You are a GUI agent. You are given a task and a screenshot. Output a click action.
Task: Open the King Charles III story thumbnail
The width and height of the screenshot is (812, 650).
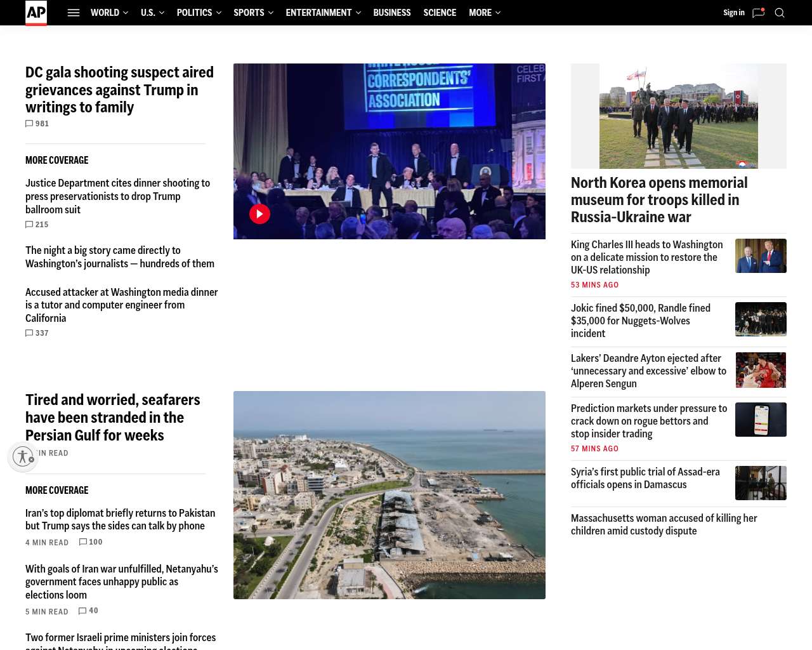point(761,256)
